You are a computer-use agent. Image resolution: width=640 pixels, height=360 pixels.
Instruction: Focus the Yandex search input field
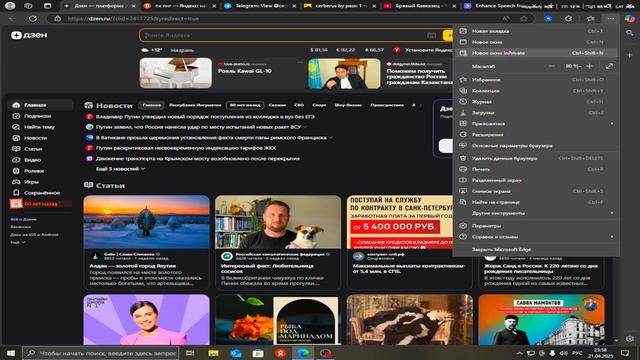[286, 36]
